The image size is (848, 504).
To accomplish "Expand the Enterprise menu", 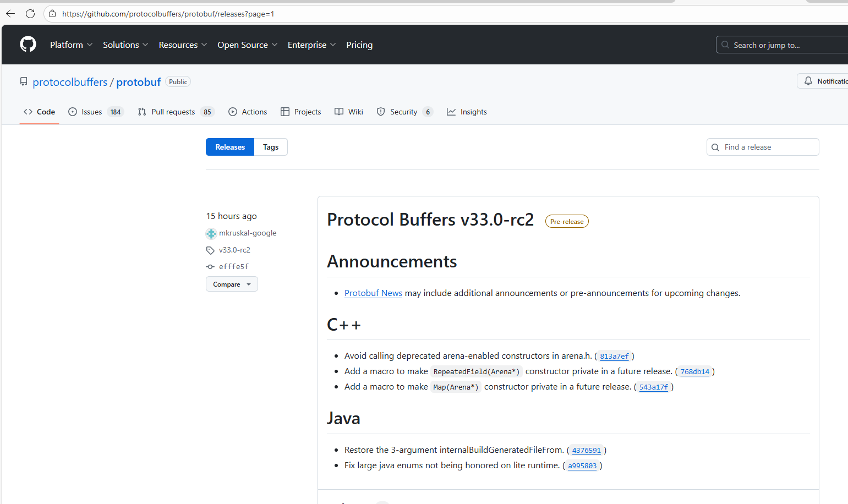I will (x=311, y=45).
